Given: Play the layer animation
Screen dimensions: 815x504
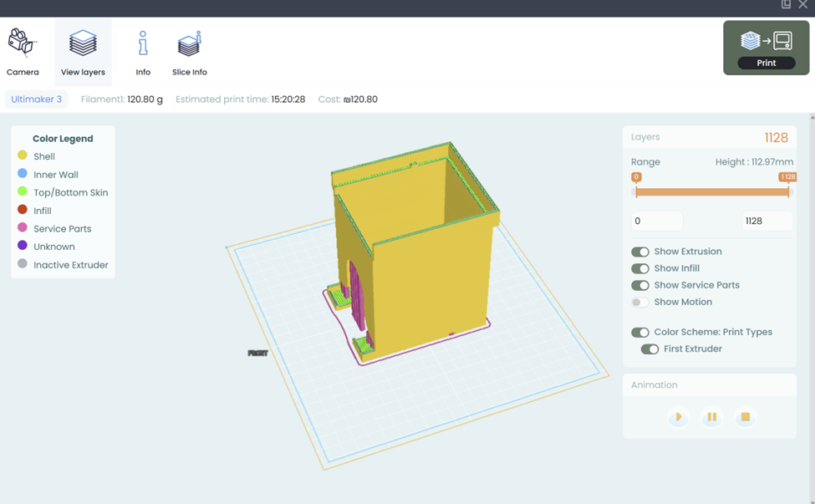Looking at the screenshot, I should click(678, 417).
